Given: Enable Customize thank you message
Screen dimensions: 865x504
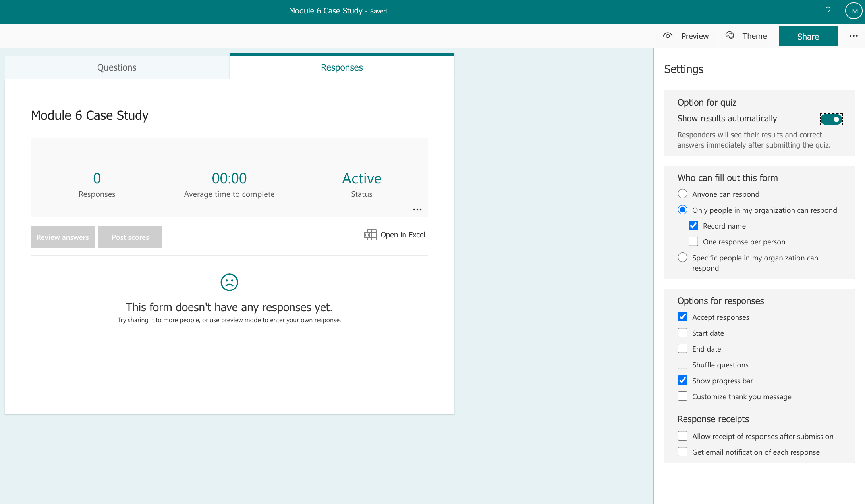Looking at the screenshot, I should (682, 396).
